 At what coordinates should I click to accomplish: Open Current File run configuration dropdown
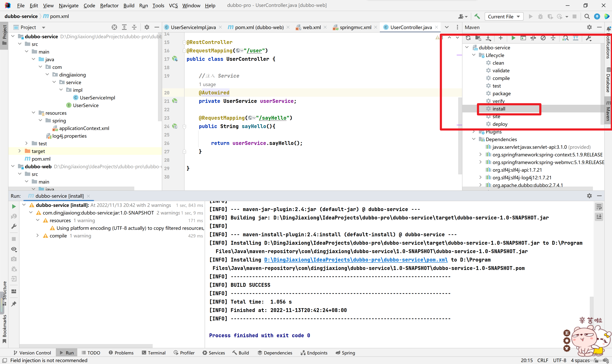pos(504,16)
